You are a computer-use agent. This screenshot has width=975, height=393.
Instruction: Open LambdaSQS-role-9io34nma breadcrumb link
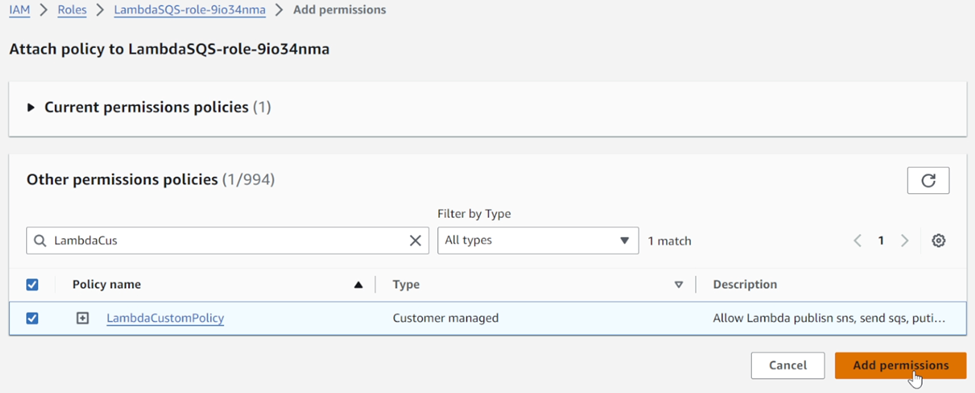click(190, 10)
